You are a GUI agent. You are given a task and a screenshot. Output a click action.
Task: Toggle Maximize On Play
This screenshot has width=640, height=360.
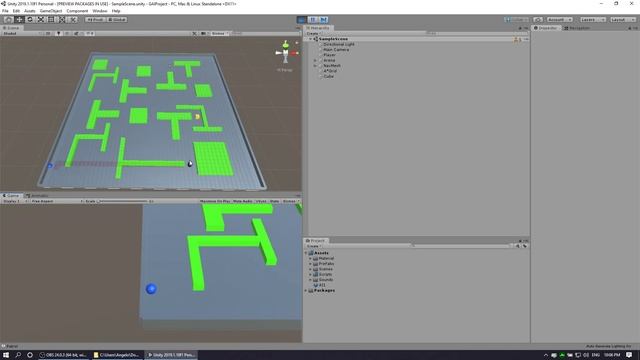(215, 201)
